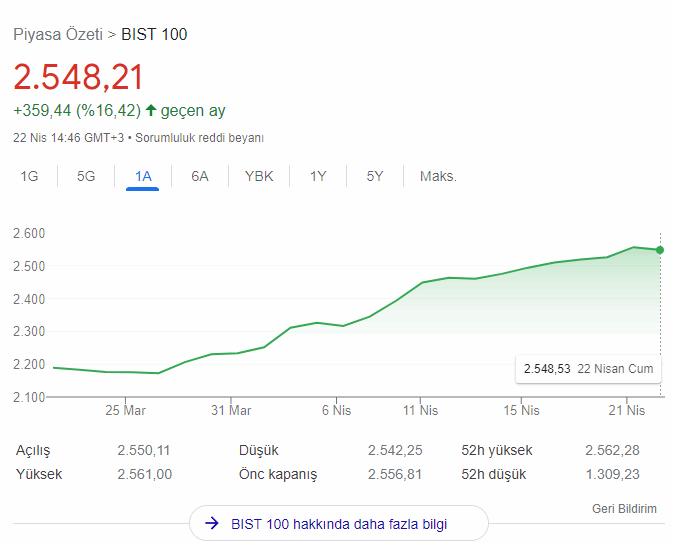
Task: Select the 1A one-month tab
Action: (143, 177)
